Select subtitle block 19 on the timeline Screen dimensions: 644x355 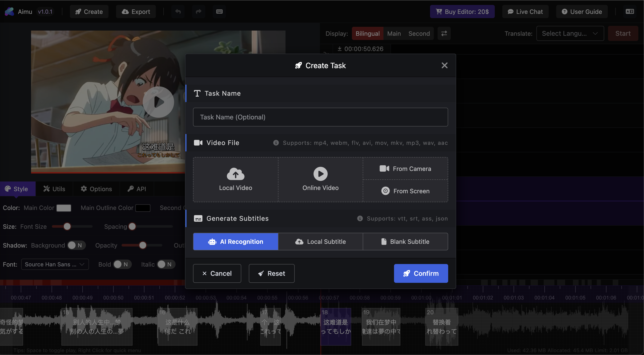click(381, 327)
